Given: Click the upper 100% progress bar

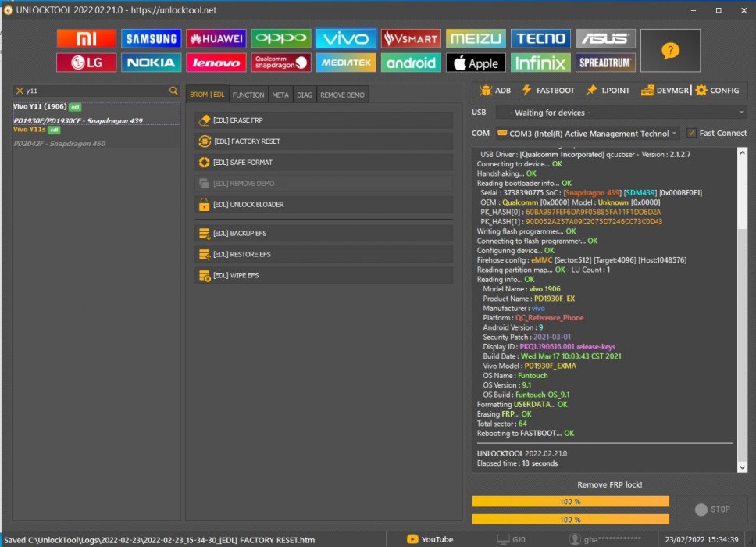Looking at the screenshot, I should 570,502.
